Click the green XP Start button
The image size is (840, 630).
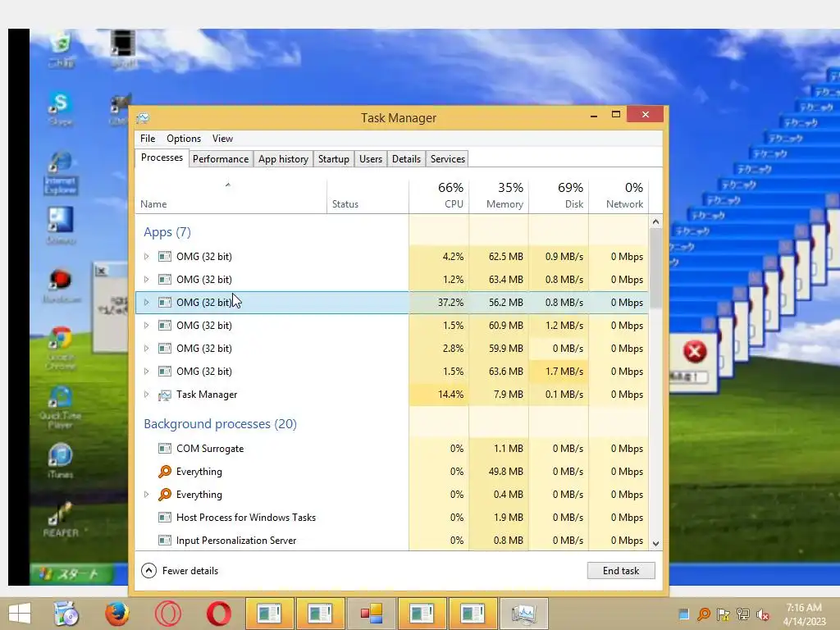coord(71,574)
